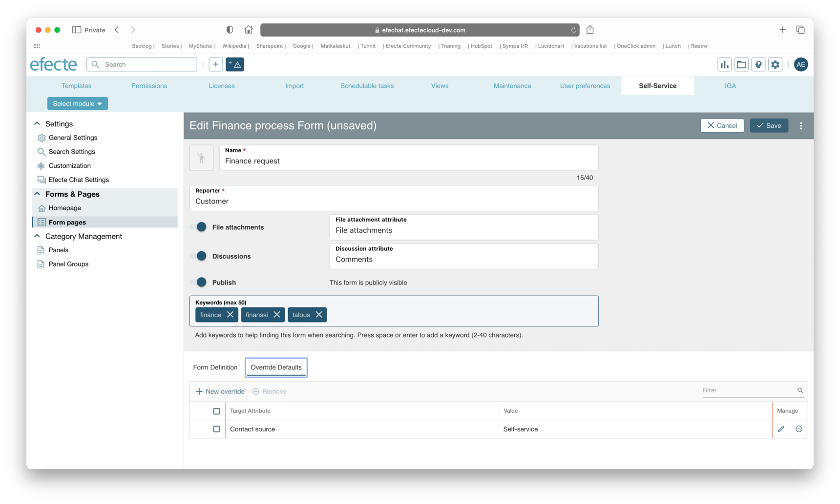
Task: Open the folder icon in top toolbar
Action: pos(741,64)
